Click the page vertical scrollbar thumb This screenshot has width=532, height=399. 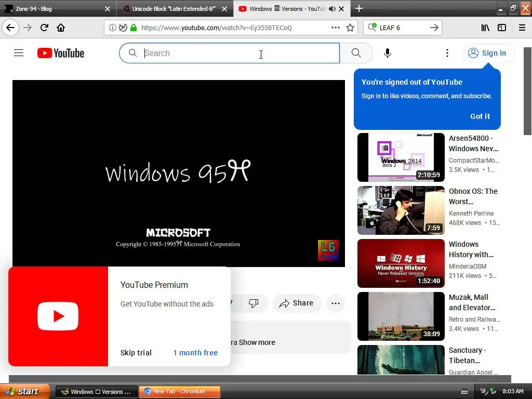click(x=528, y=91)
